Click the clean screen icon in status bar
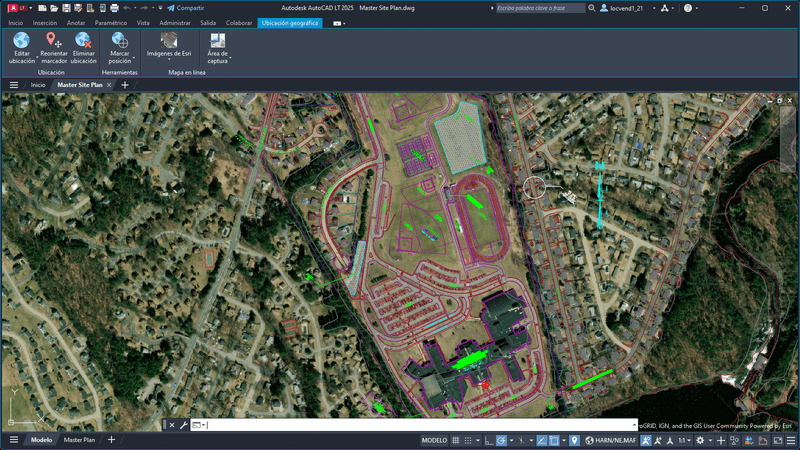The image size is (800, 450). point(777,440)
